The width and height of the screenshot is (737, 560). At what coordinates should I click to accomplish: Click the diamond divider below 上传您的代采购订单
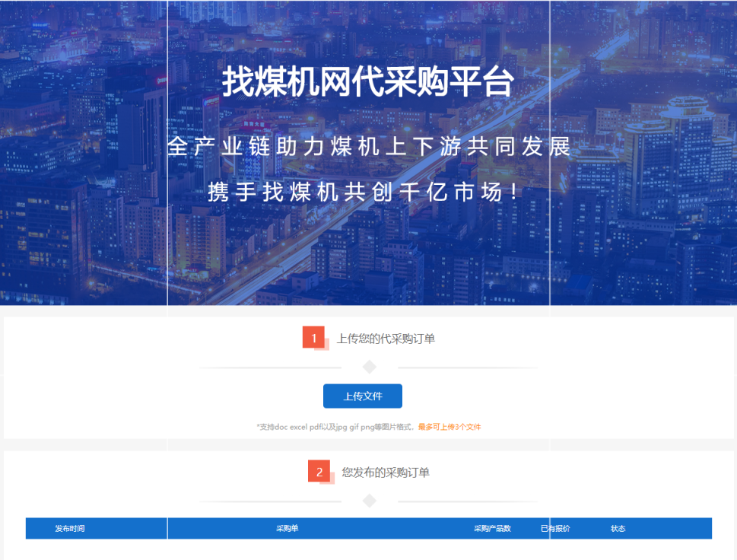pos(369,366)
